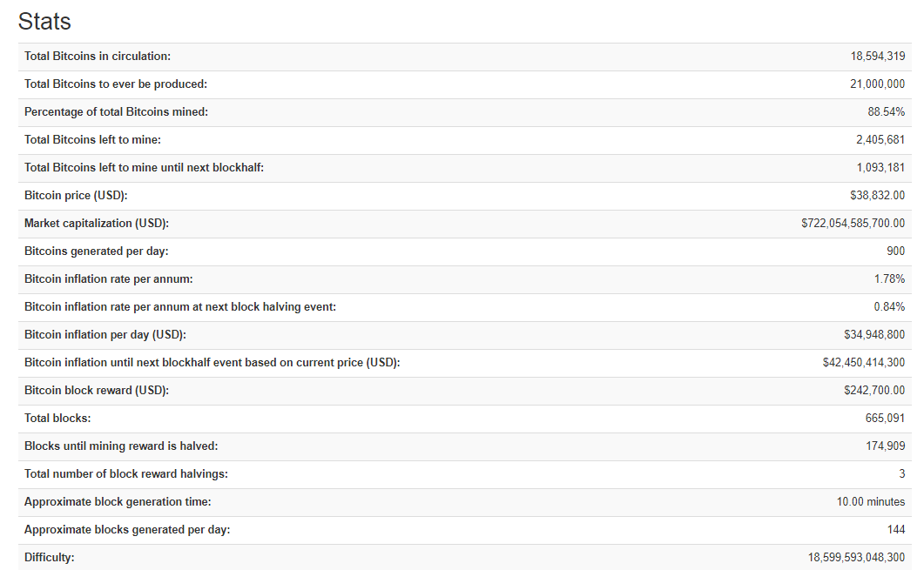Select "Approximate blocks generated per day:" label
This screenshot has width=924, height=570.
tap(127, 530)
